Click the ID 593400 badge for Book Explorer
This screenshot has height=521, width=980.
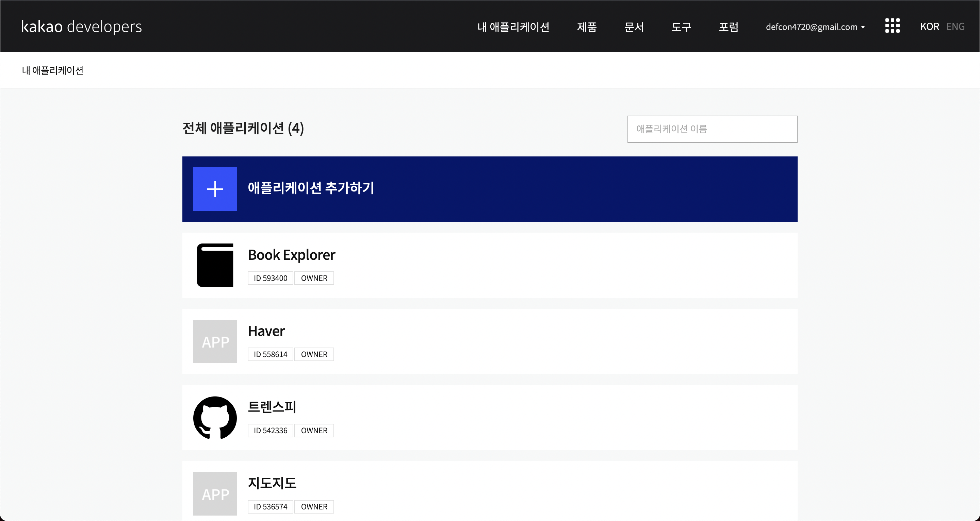[x=270, y=278]
